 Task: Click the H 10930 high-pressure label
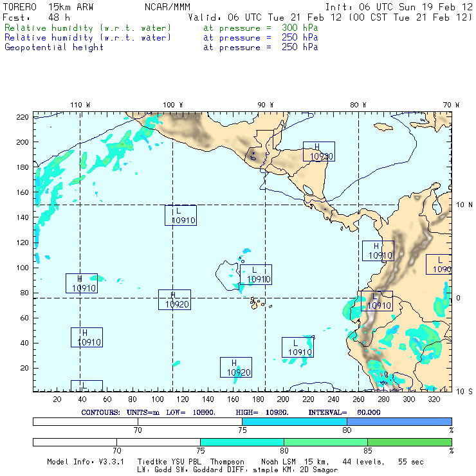[x=319, y=151]
